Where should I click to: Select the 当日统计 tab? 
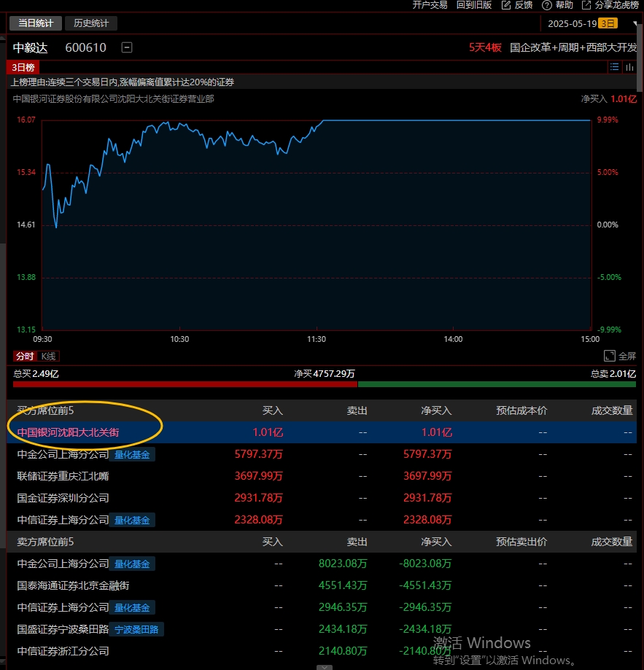pyautogui.click(x=36, y=23)
